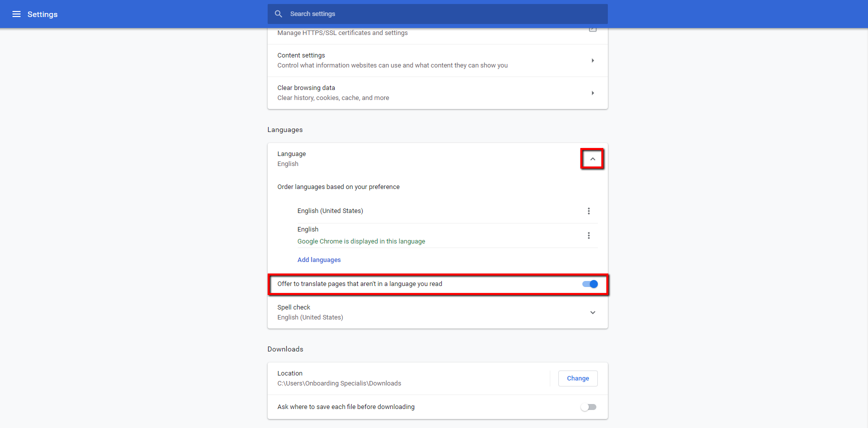
Task: Expand the Spell check section
Action: pyautogui.click(x=593, y=312)
